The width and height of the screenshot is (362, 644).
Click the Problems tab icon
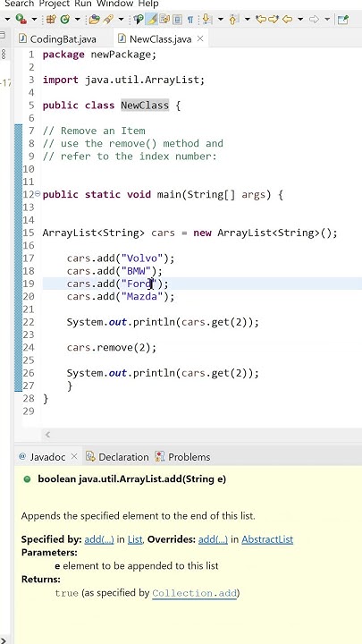(x=160, y=456)
